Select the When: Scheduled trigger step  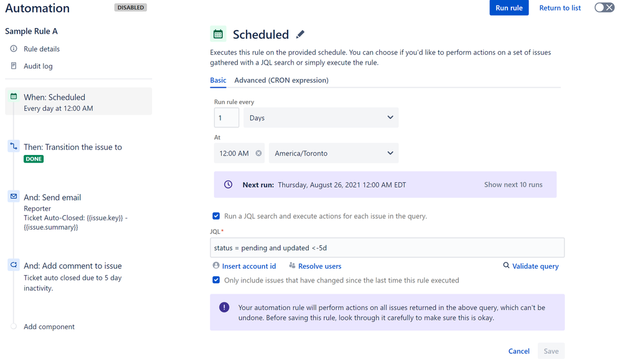[78, 101]
